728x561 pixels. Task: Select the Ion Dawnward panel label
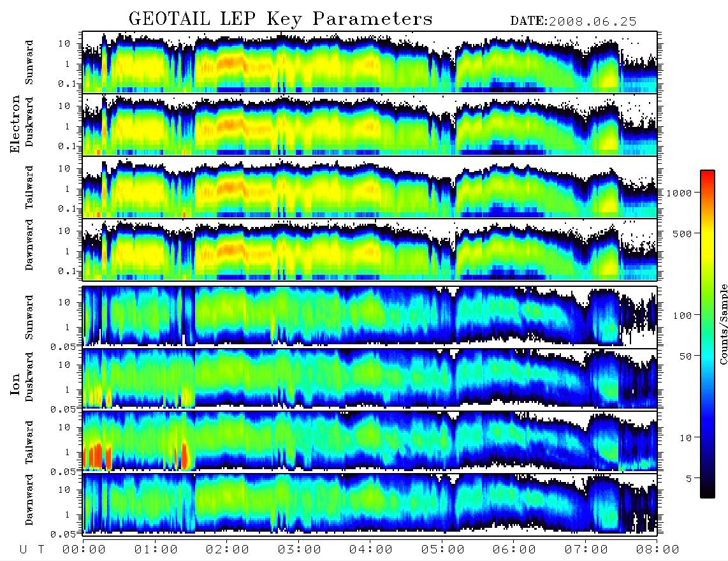29,499
